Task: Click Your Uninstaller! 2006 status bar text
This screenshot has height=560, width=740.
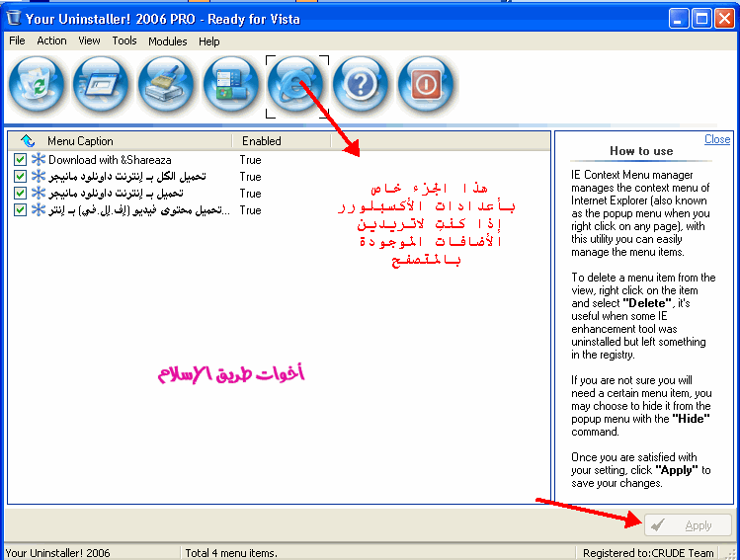Action: tap(57, 553)
